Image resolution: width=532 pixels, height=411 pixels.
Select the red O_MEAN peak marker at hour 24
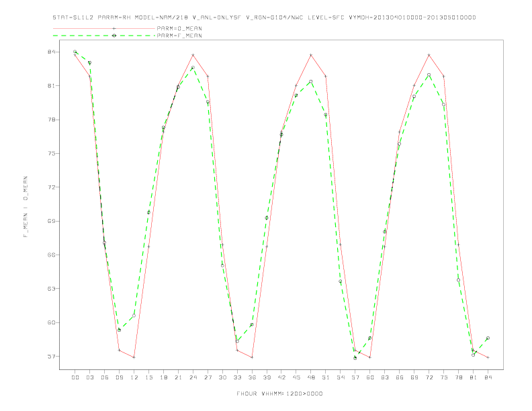click(193, 55)
